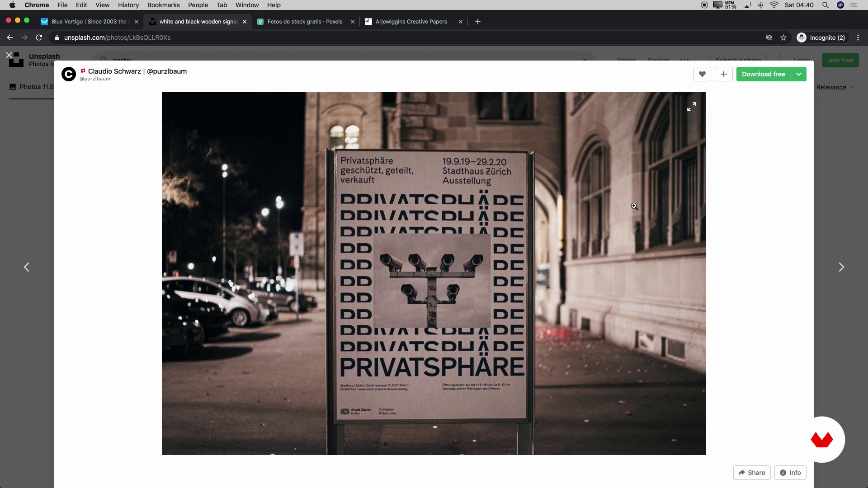The image size is (868, 488).
Task: Open the History menu
Action: (128, 5)
